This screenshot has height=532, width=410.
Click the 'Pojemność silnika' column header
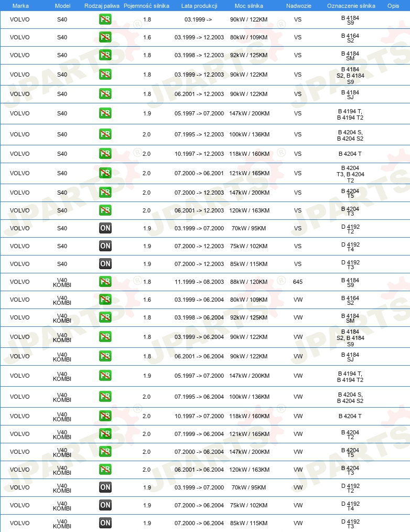pyautogui.click(x=146, y=6)
